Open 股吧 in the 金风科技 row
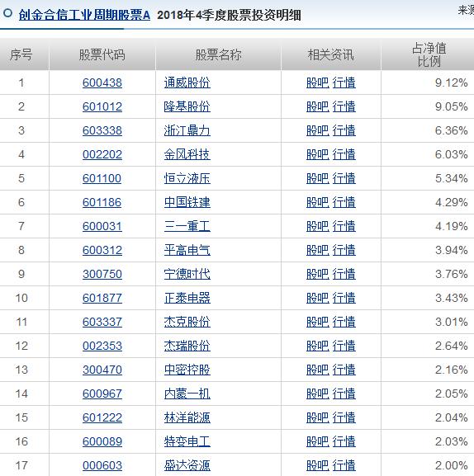This screenshot has width=474, height=476. click(318, 154)
